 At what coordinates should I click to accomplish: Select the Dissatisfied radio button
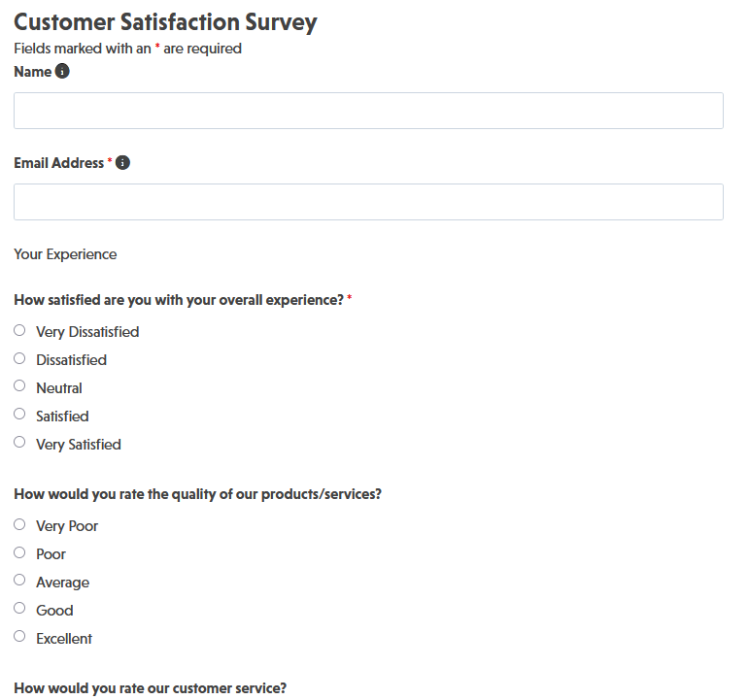19,358
